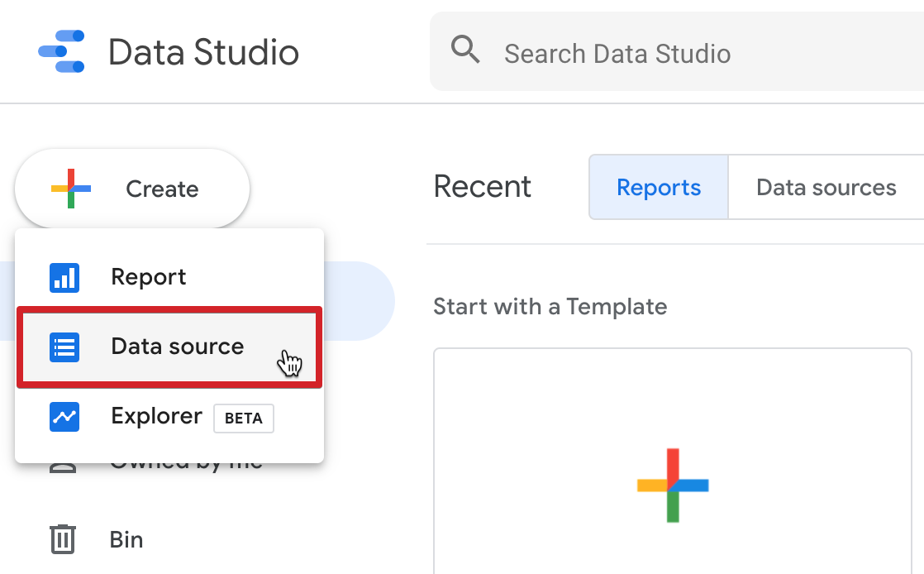Choose Explorer from the Create menu
This screenshot has width=924, height=574.
click(x=169, y=417)
